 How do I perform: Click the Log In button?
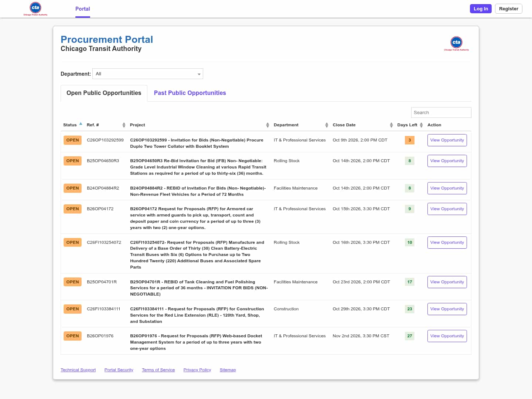tap(481, 9)
